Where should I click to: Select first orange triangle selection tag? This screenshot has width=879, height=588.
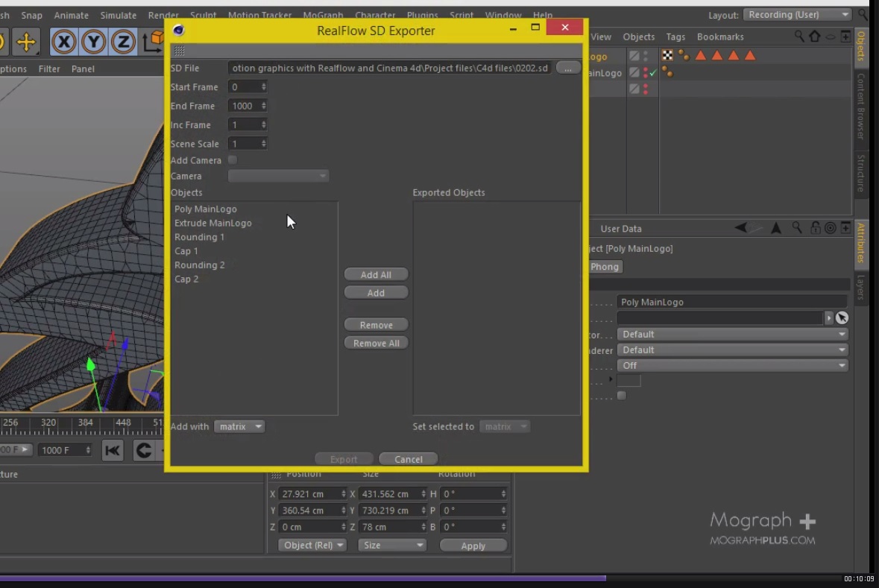[x=701, y=55]
